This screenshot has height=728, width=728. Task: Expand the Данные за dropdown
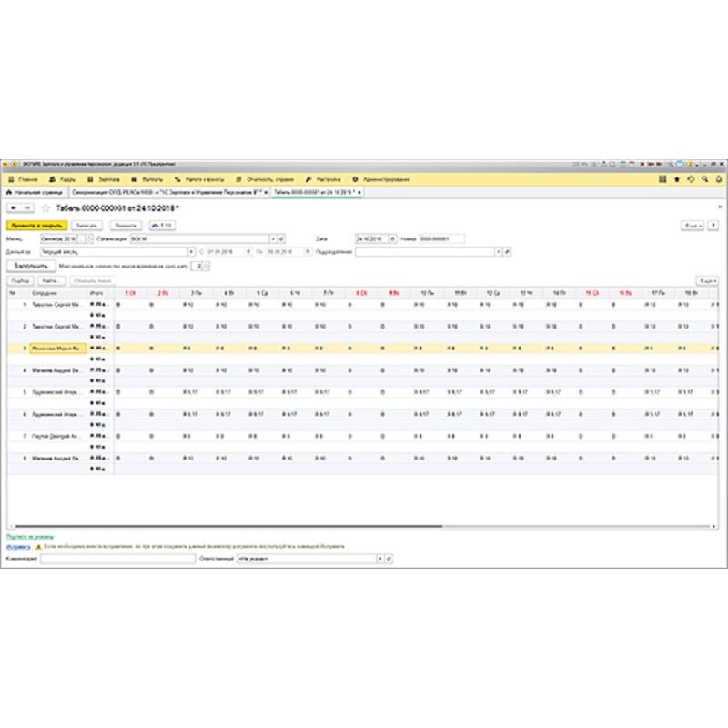click(x=191, y=252)
